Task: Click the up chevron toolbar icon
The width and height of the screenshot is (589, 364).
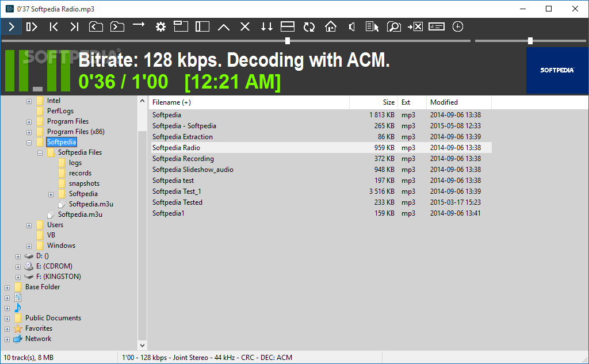Action: (x=224, y=27)
